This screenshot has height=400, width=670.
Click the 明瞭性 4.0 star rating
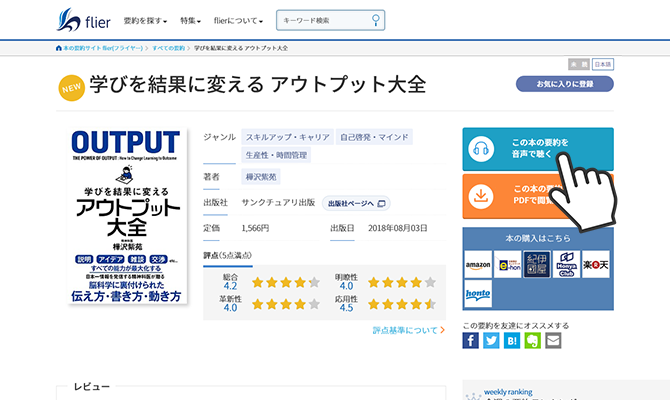tap(402, 282)
